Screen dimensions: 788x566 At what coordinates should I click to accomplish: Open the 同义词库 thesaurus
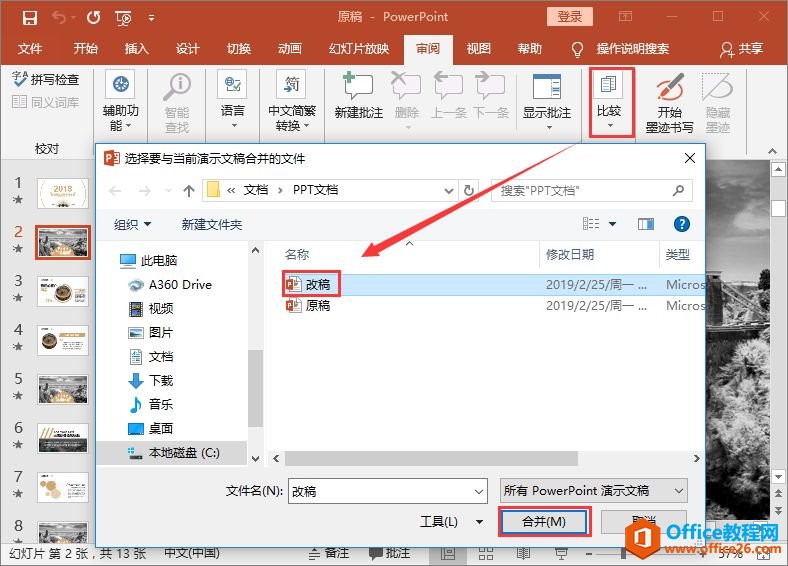tap(45, 102)
